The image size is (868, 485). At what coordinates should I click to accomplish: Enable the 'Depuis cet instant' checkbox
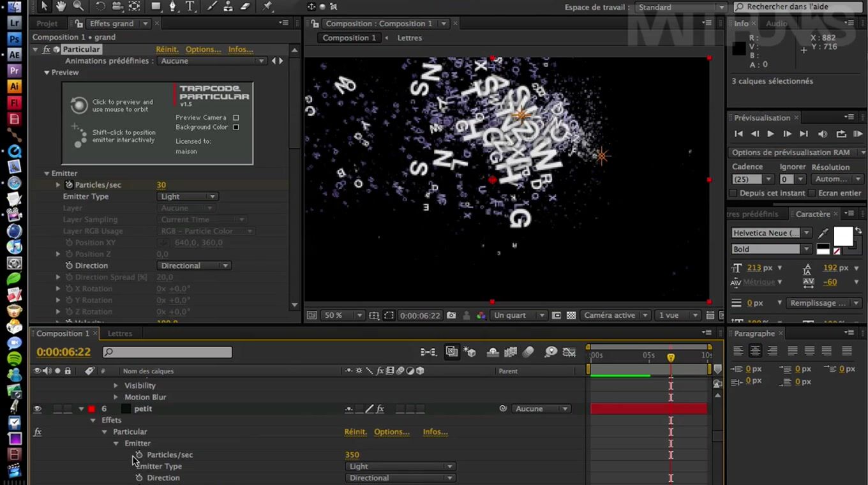pyautogui.click(x=733, y=193)
